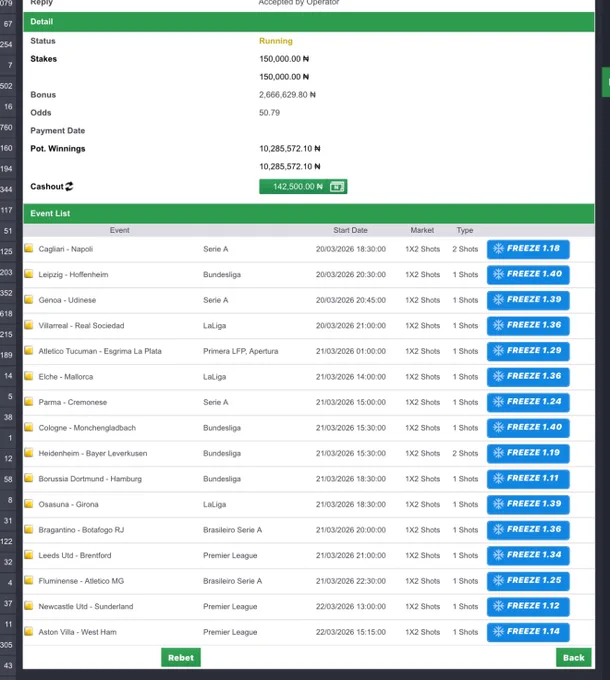Click the yellow status icon for Cagliari - Napoli
The height and width of the screenshot is (680, 610).
(29, 248)
